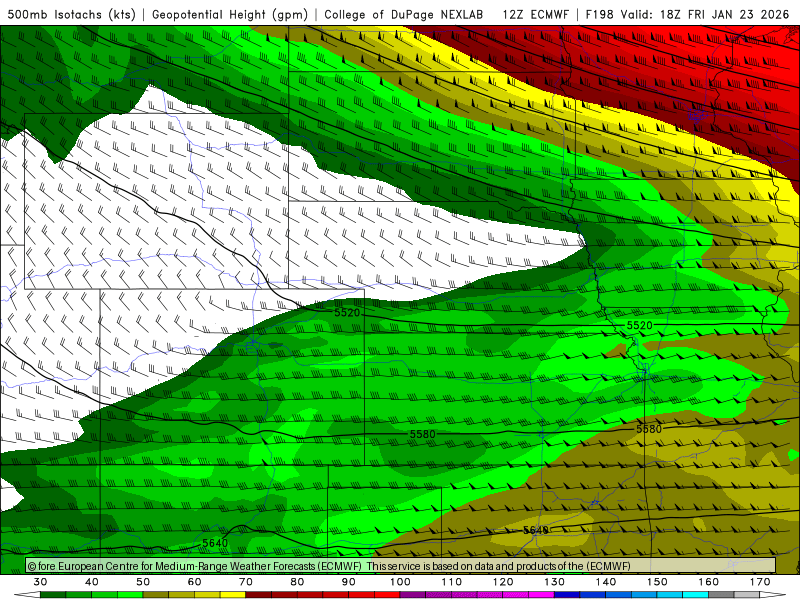This screenshot has height=600, width=800.
Task: Click the ECMWF copyright notice text
Action: point(329,566)
